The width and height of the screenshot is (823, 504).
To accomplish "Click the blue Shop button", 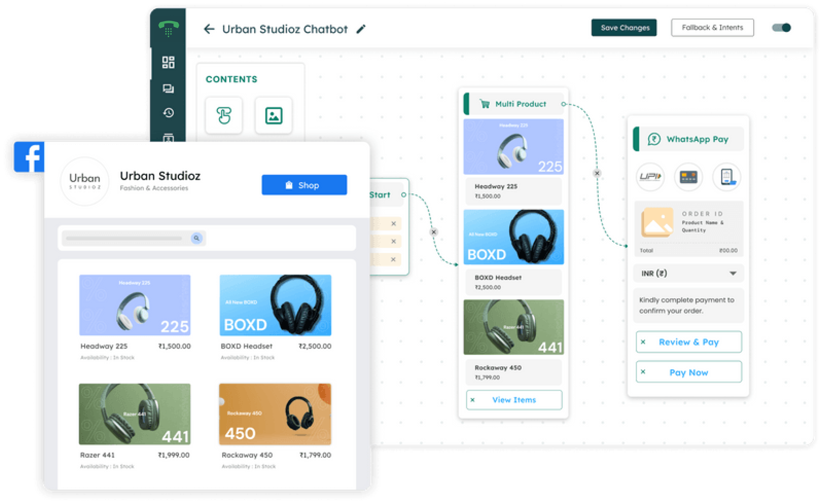I will 304,185.
